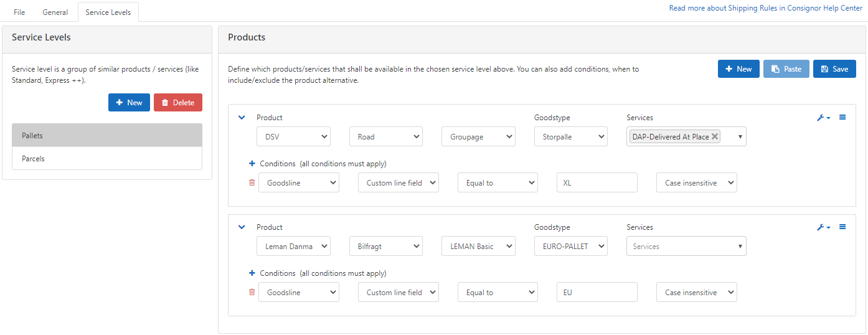
Task: Add a condition to the Leman product
Action: 252,273
